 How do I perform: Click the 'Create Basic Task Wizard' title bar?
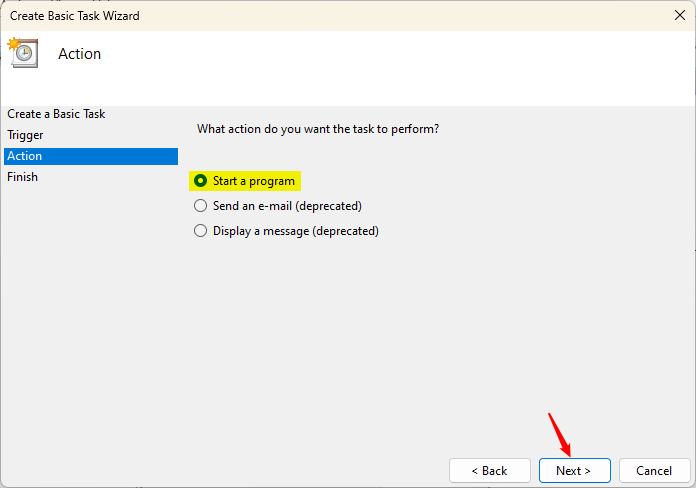(75, 16)
